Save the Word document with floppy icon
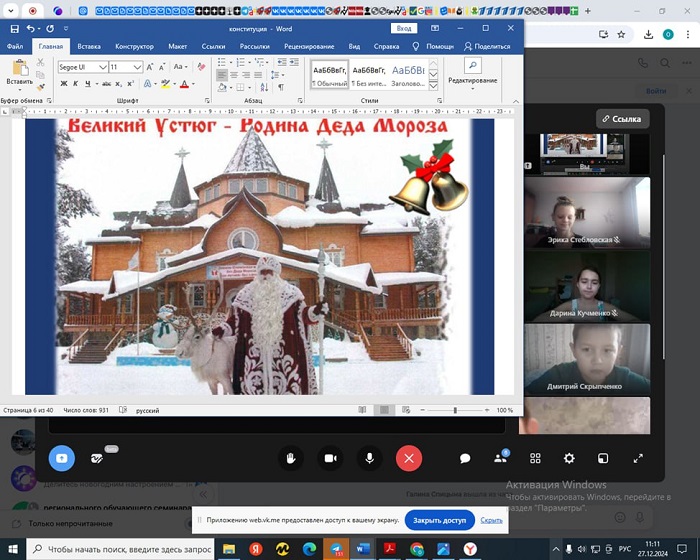The width and height of the screenshot is (700, 560). [x=14, y=29]
